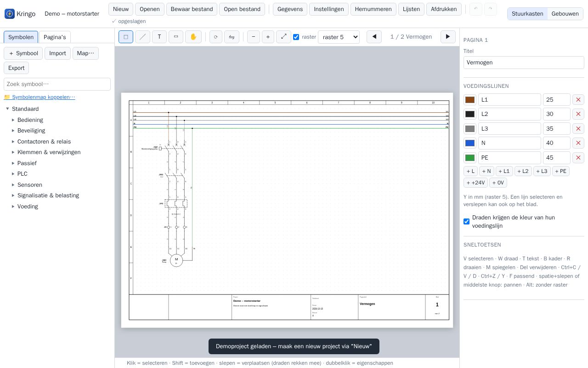Open the Instellingen menu
Viewport: 588px width, 368px height.
[329, 9]
